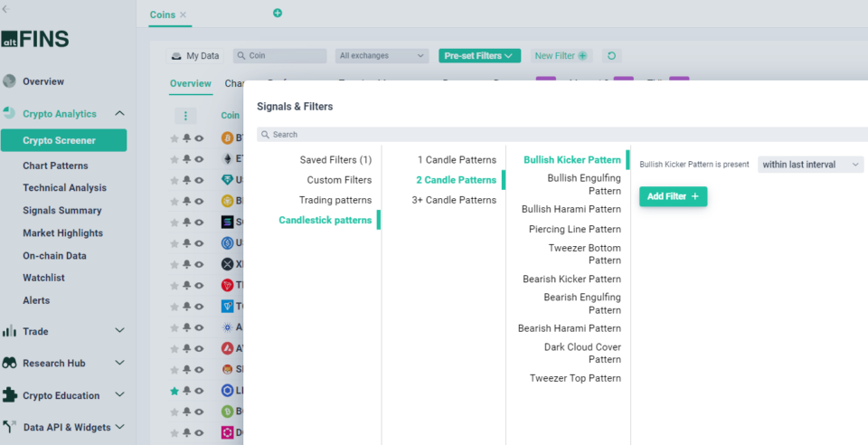Click the puzzle piece Crypto Education icon

10,395
